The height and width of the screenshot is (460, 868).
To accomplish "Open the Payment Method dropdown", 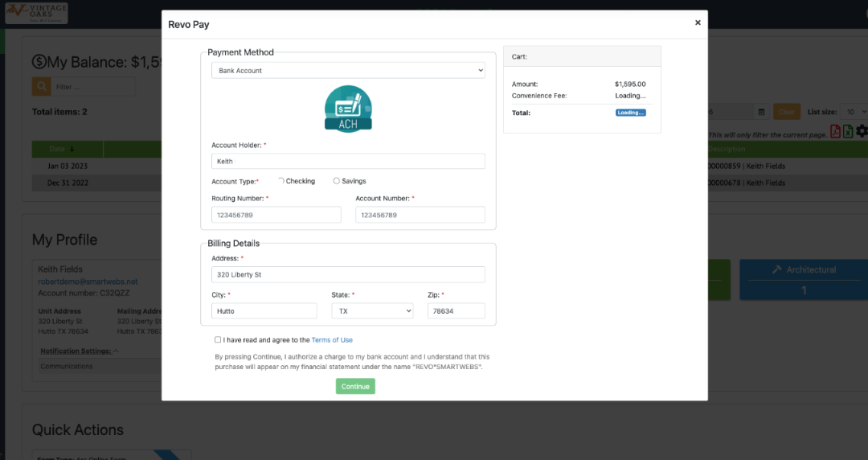I will 348,71.
